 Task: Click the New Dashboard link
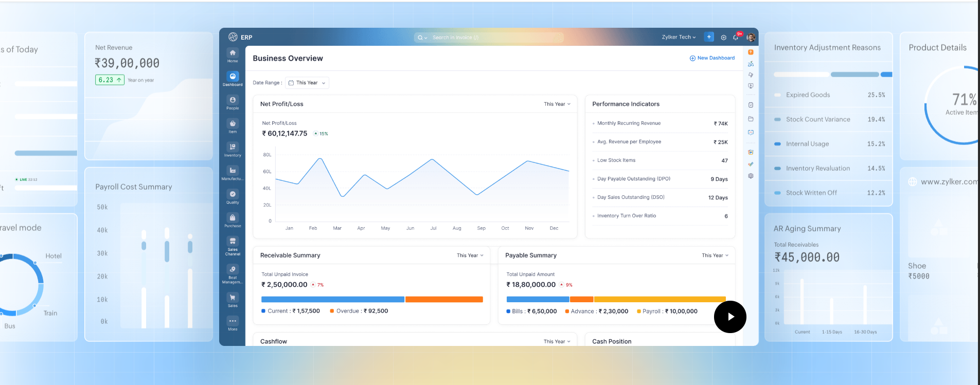tap(712, 58)
